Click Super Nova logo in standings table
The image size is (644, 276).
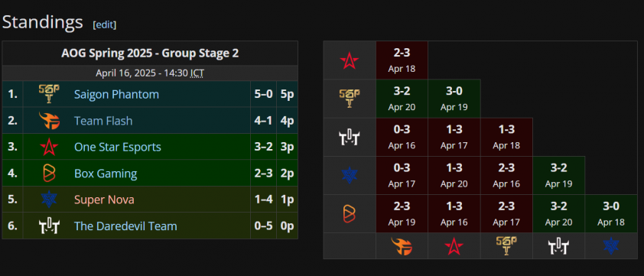[x=49, y=200]
